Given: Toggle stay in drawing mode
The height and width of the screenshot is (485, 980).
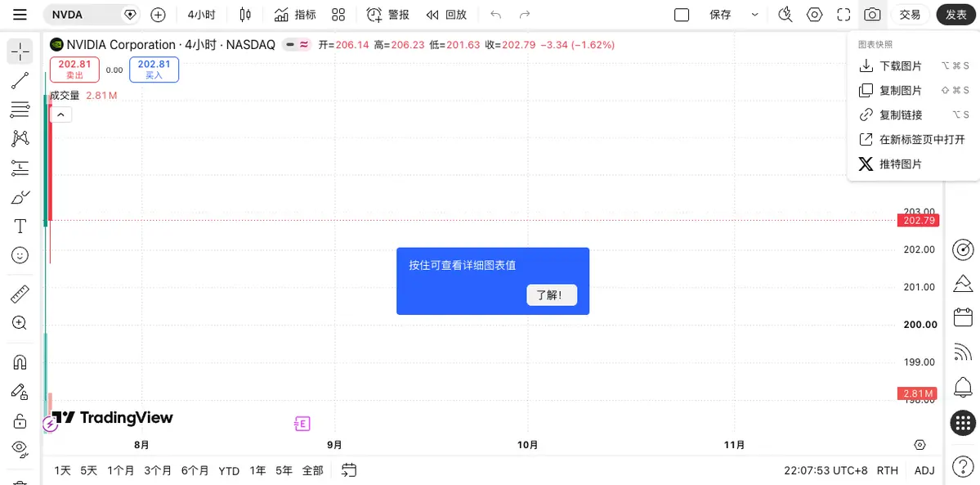Looking at the screenshot, I should [x=20, y=391].
